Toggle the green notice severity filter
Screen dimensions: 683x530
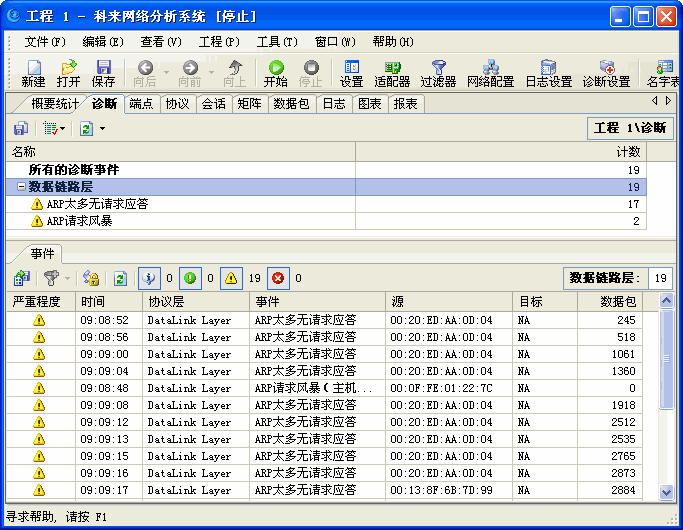click(x=190, y=278)
